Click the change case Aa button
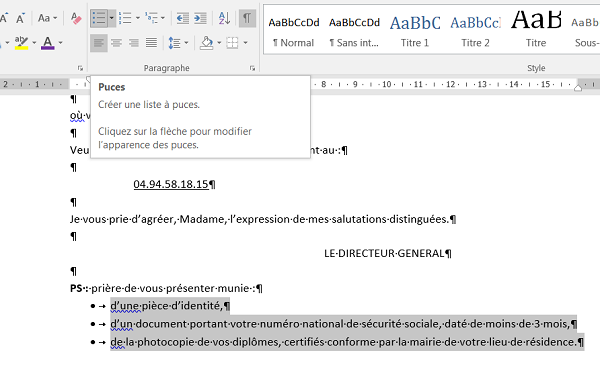Viewport: 600px width, 367px height. click(47, 18)
